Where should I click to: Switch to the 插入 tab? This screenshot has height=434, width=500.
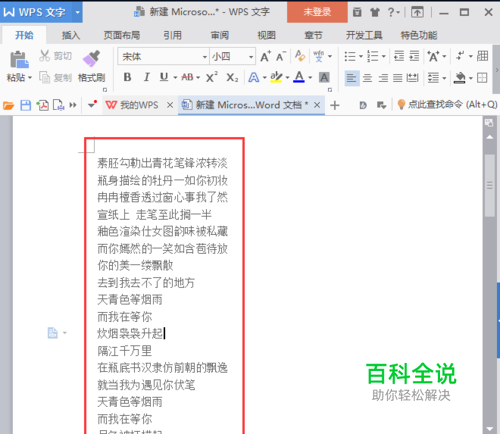71,35
